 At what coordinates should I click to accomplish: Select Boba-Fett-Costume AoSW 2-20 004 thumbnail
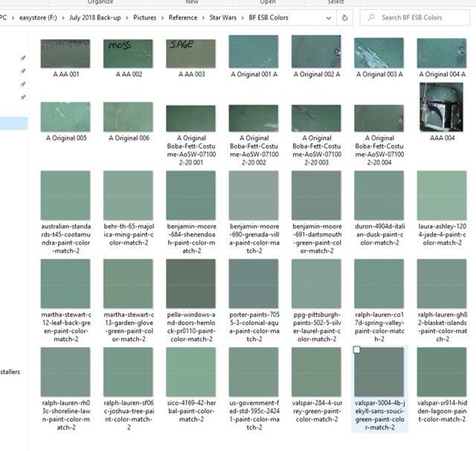point(379,118)
